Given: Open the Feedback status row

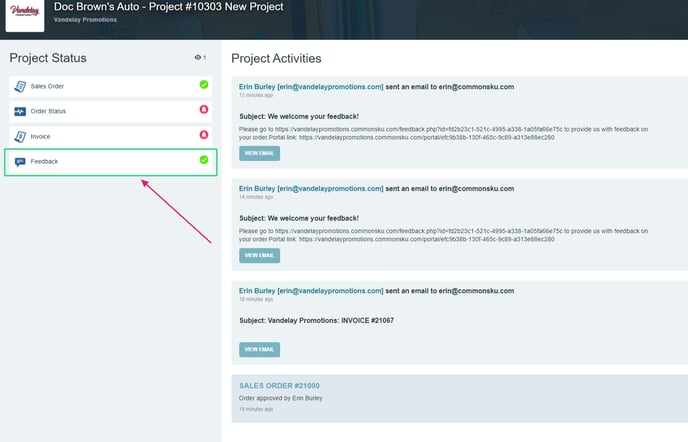Looking at the screenshot, I should [111, 162].
